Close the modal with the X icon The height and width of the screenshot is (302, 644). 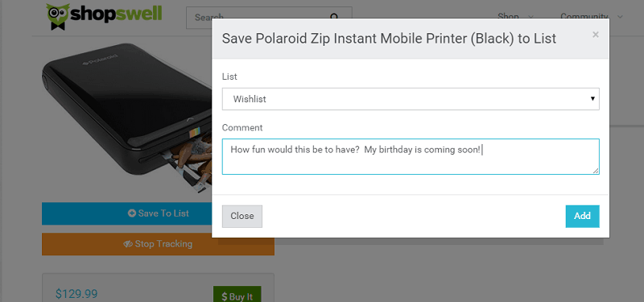(596, 35)
